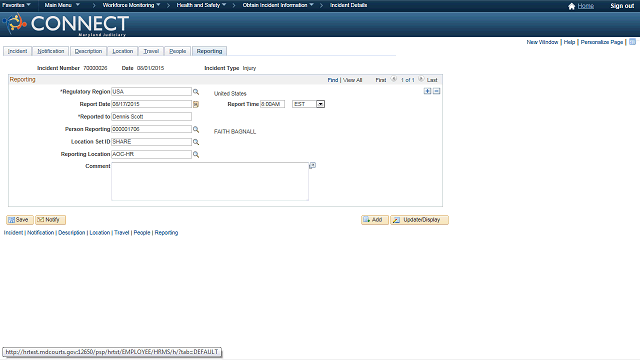Image resolution: width=640 pixels, height=360 pixels.
Task: Expand Health and Safety breadcrumb menu
Action: 201,5
